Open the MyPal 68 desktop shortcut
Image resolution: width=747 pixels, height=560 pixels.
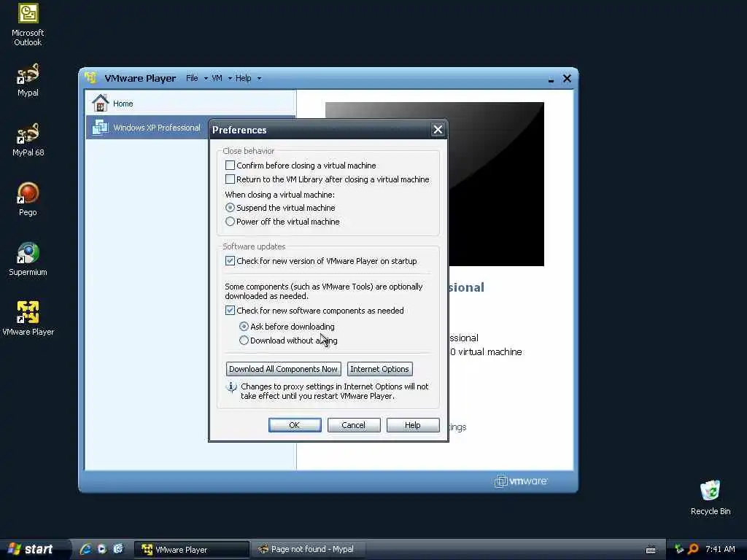pos(28,140)
